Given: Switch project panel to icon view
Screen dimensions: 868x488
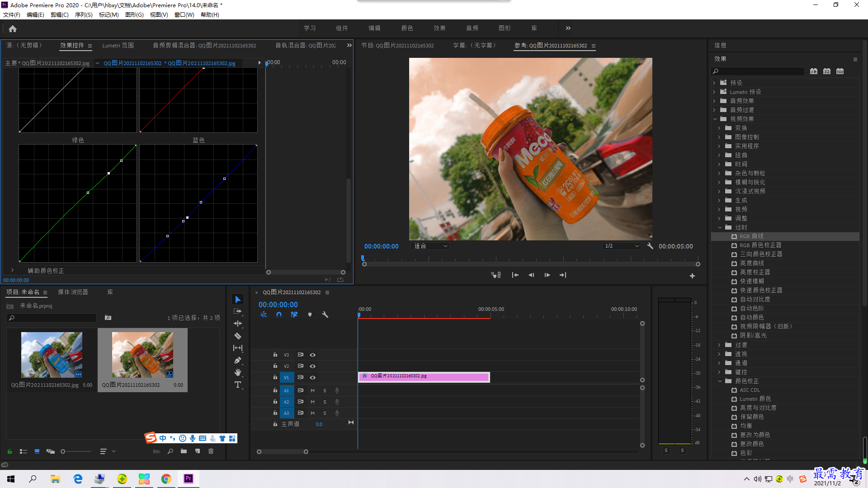Looking at the screenshot, I should 37,451.
